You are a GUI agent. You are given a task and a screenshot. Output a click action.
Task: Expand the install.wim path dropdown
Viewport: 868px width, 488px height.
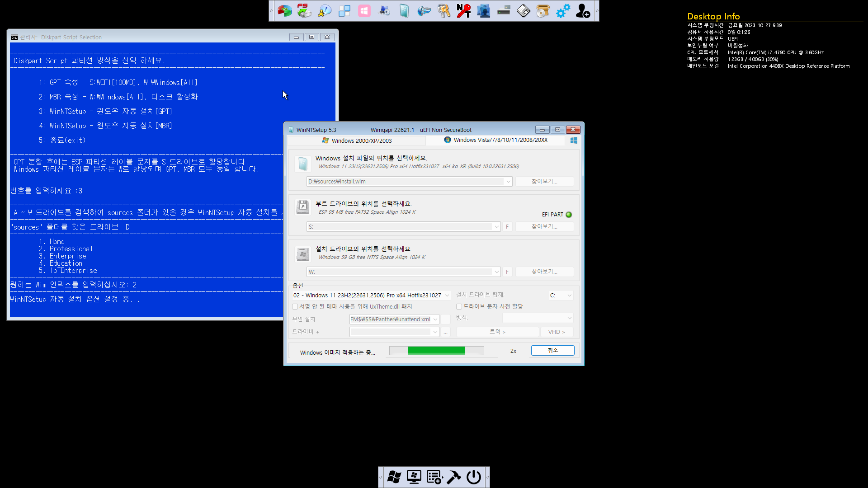(x=508, y=182)
